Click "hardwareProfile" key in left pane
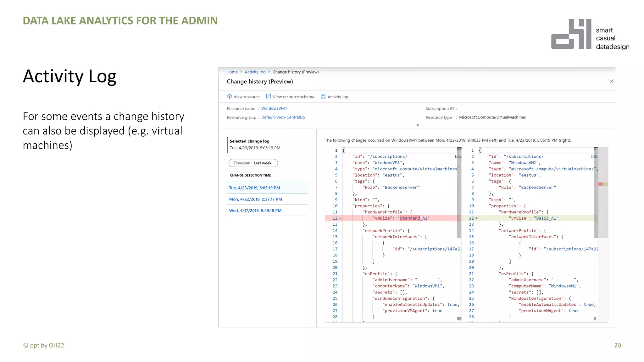The height and width of the screenshot is (362, 644). tap(384, 212)
